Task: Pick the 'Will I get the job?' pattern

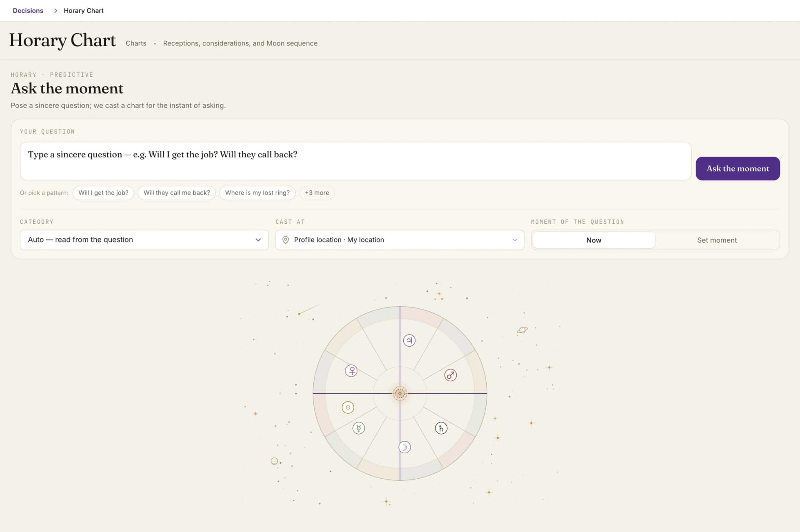Action: click(x=103, y=193)
